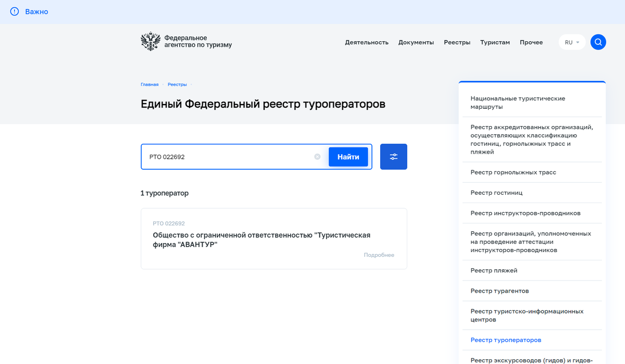Click Подробнее in the result card
Viewport: 625px width, 364px height.
(x=379, y=255)
